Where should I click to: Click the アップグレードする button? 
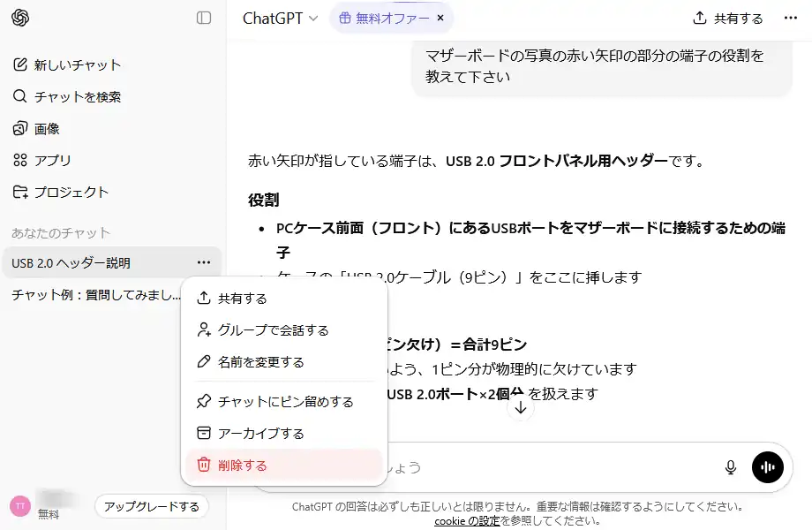(x=151, y=506)
